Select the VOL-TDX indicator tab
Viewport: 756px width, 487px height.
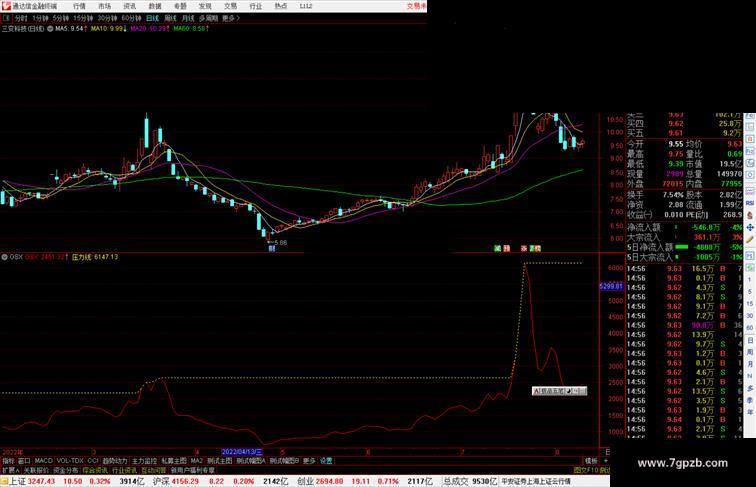70,461
